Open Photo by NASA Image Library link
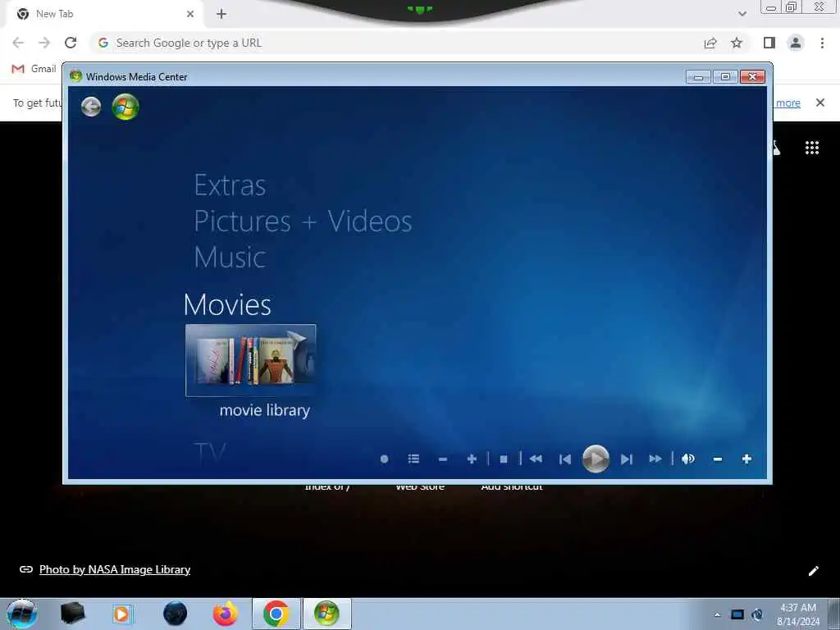This screenshot has width=840, height=630. (x=115, y=569)
